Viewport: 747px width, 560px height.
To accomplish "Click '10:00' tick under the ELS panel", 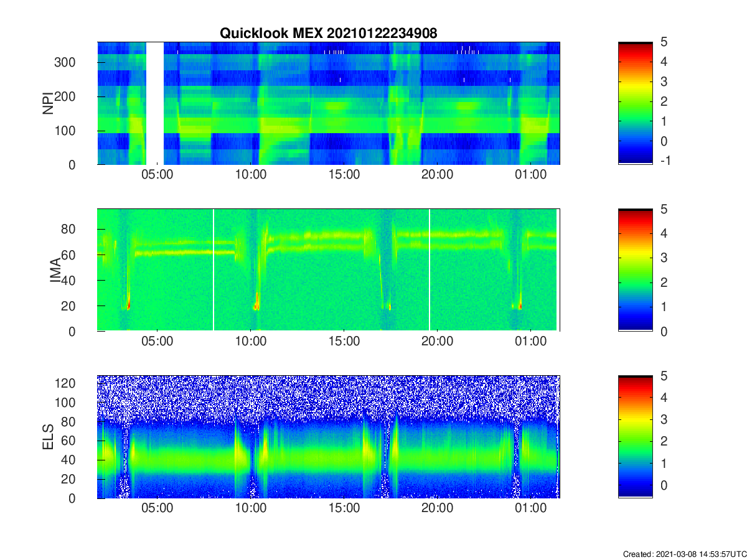I will click(x=251, y=509).
